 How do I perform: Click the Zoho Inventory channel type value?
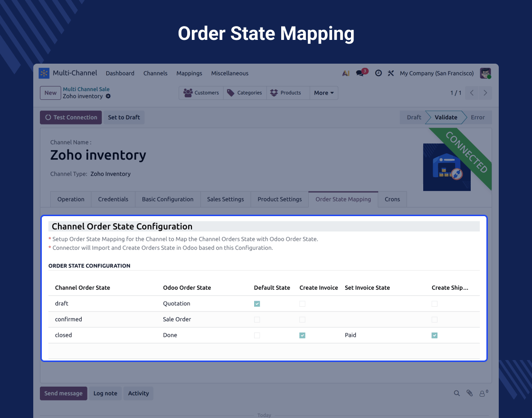[x=110, y=174]
